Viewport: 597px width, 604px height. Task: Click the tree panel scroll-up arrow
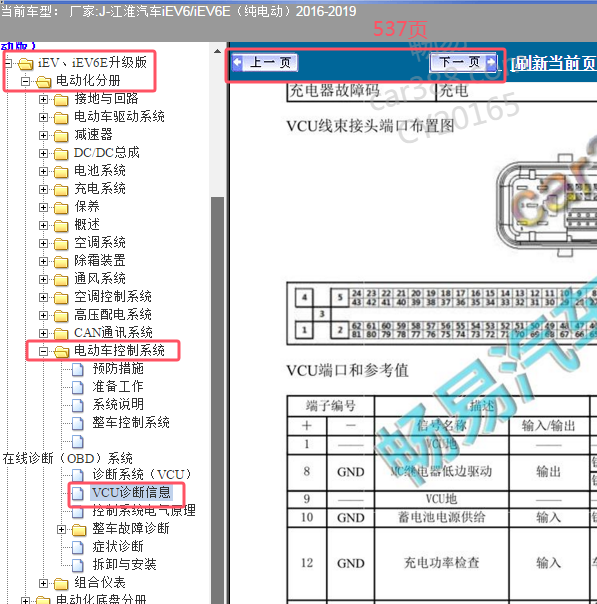click(217, 51)
